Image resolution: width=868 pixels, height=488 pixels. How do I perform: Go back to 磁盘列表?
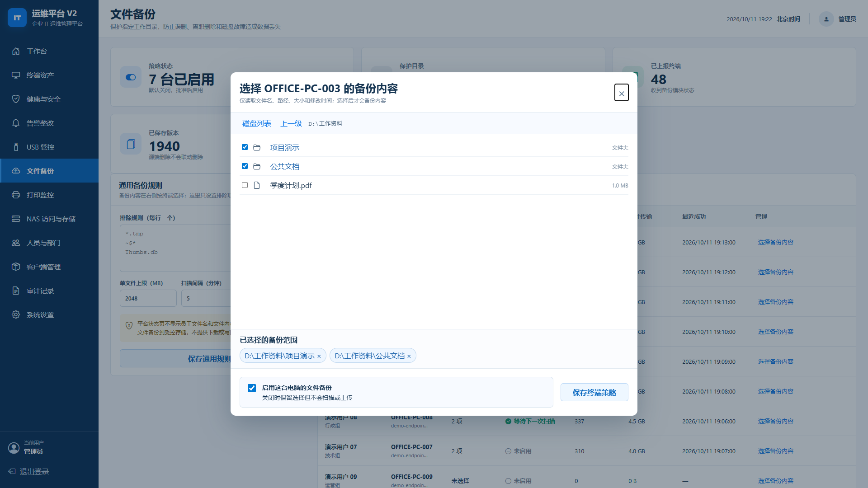point(257,123)
